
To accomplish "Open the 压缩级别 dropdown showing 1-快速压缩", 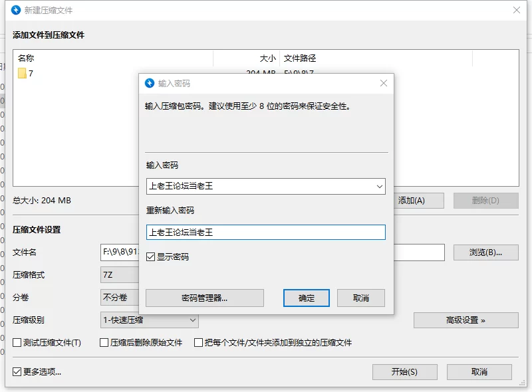I will (x=149, y=320).
